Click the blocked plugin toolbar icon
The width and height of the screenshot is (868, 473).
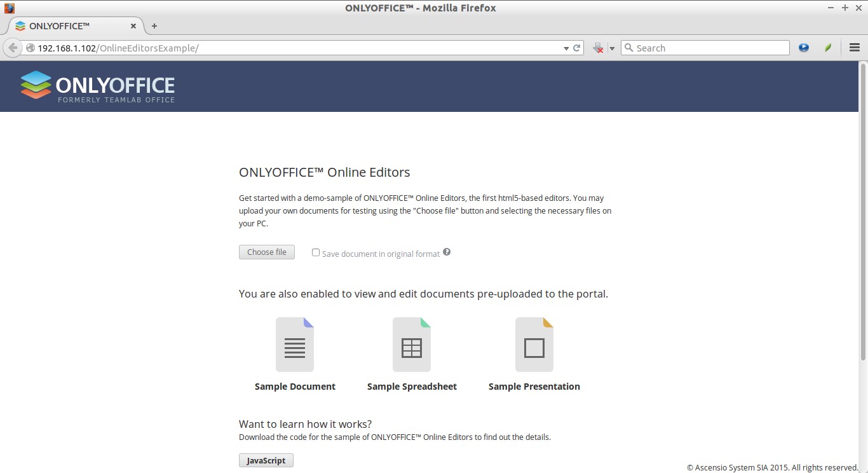598,48
